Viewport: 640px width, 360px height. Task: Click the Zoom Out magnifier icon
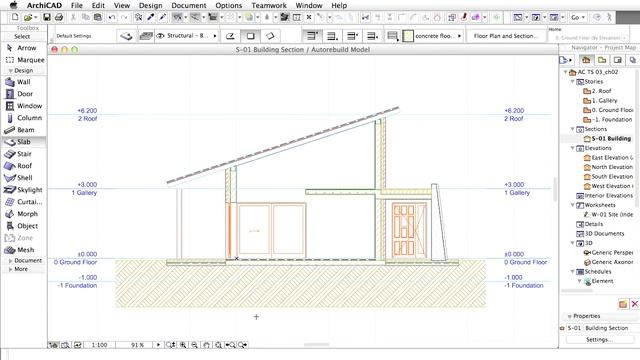click(195, 345)
